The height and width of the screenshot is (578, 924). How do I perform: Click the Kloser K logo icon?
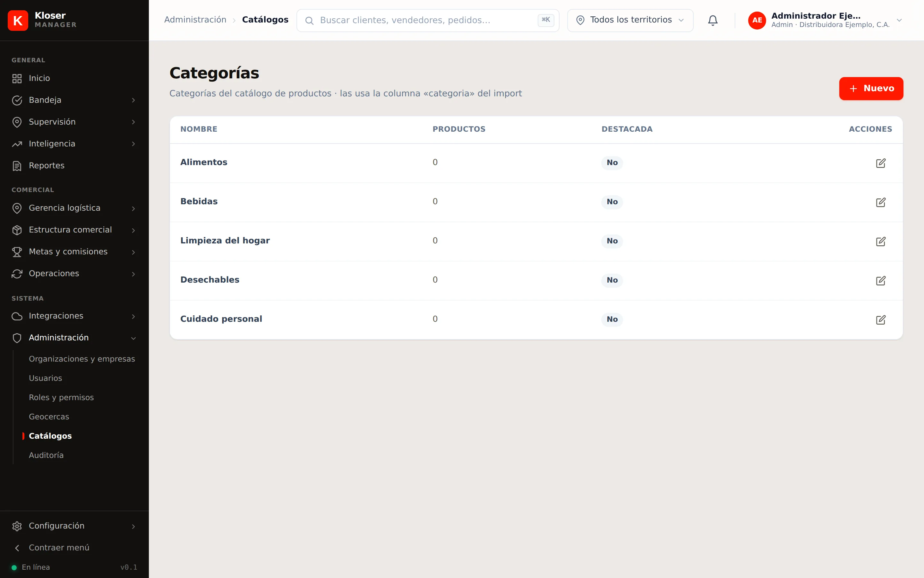(18, 20)
